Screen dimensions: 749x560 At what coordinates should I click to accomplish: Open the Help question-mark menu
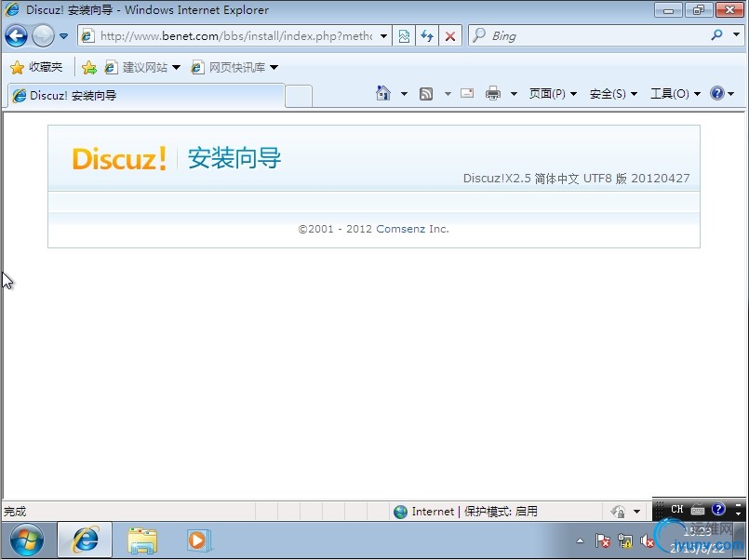[x=722, y=93]
